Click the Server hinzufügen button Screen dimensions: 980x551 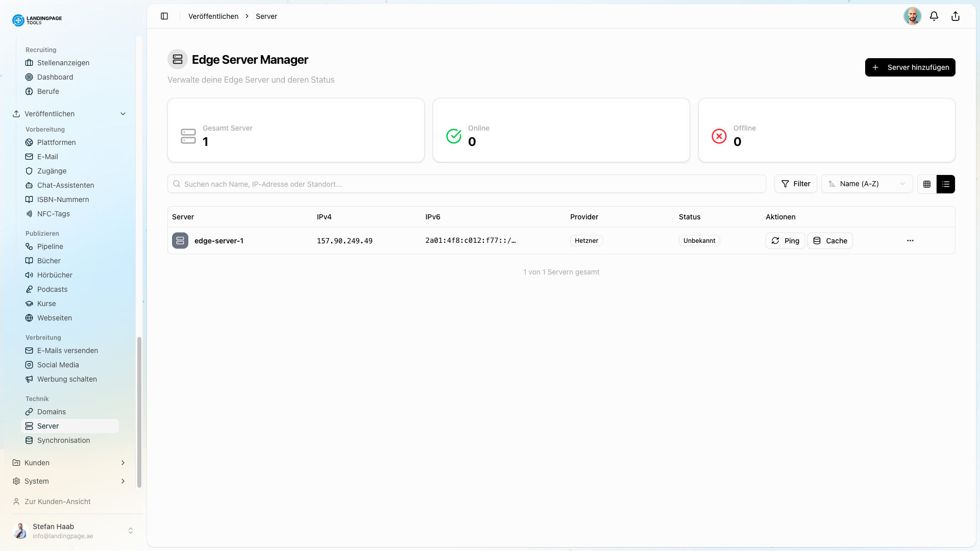coord(910,67)
